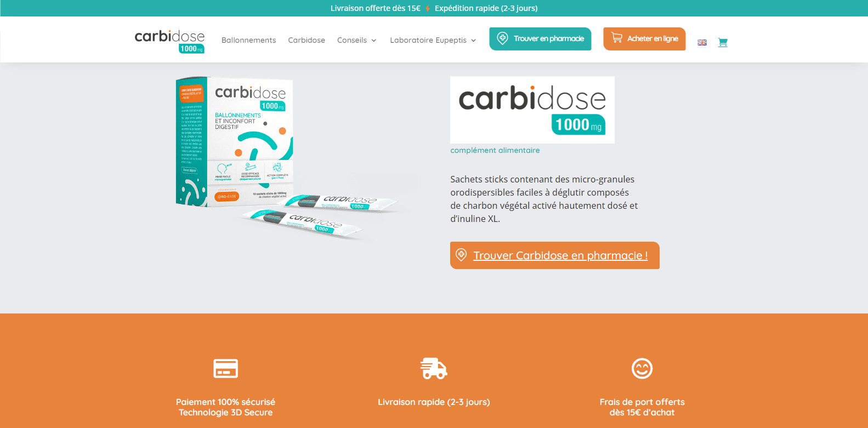
Task: Click the credit card secure payment icon
Action: (225, 368)
